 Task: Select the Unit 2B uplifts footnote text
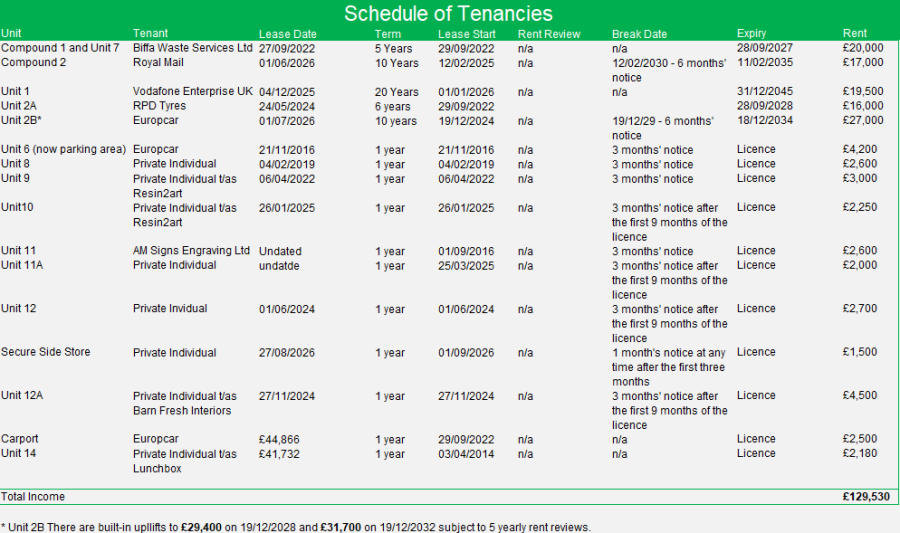296,527
